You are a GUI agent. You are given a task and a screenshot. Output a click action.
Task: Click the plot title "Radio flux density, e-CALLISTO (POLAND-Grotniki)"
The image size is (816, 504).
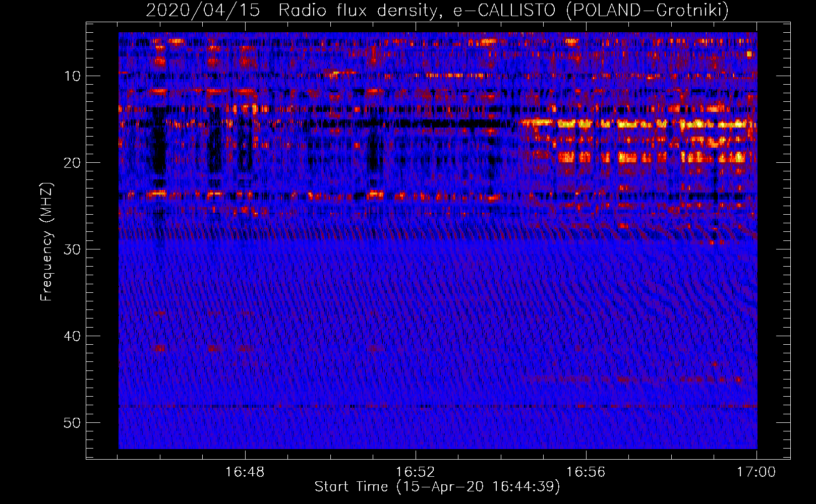point(503,10)
